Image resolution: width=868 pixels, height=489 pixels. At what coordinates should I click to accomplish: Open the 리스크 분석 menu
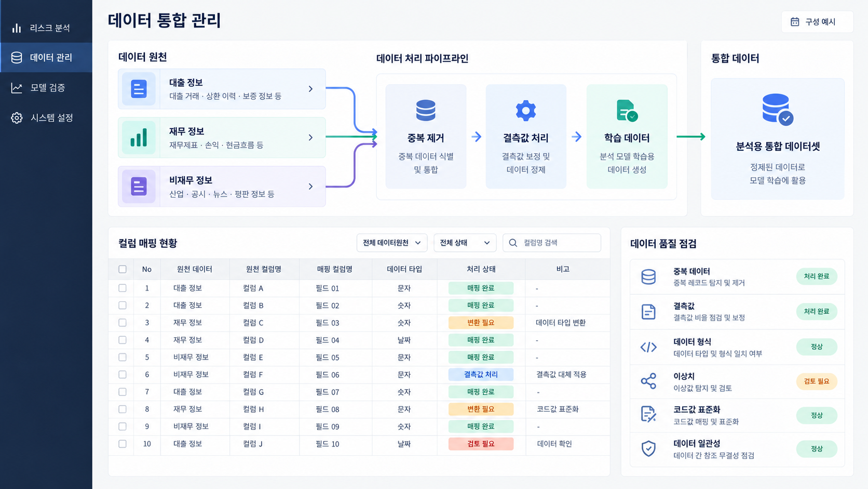(x=46, y=28)
